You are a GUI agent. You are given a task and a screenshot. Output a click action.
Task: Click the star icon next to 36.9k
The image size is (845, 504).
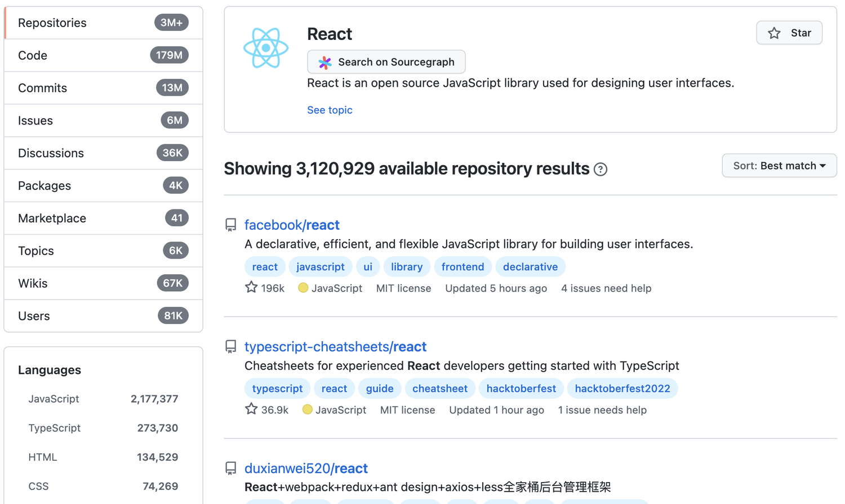click(x=251, y=409)
